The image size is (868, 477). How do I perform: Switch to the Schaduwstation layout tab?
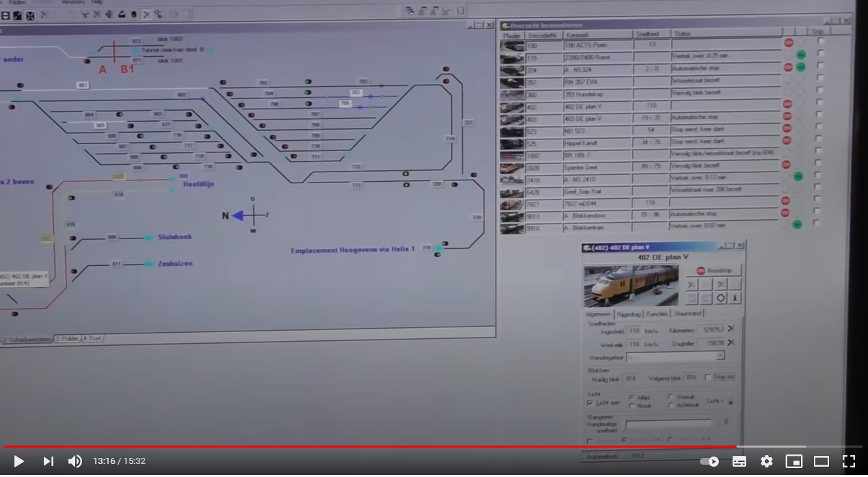(27, 339)
